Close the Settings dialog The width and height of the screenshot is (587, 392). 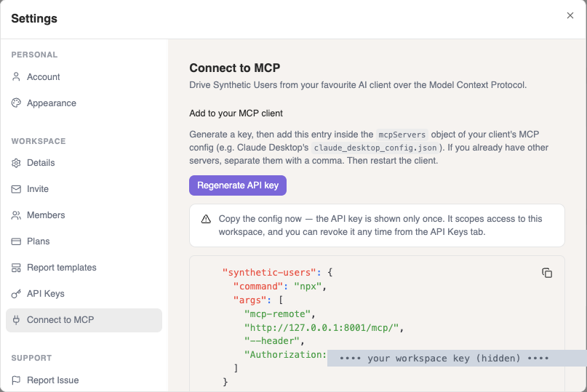[x=570, y=15]
